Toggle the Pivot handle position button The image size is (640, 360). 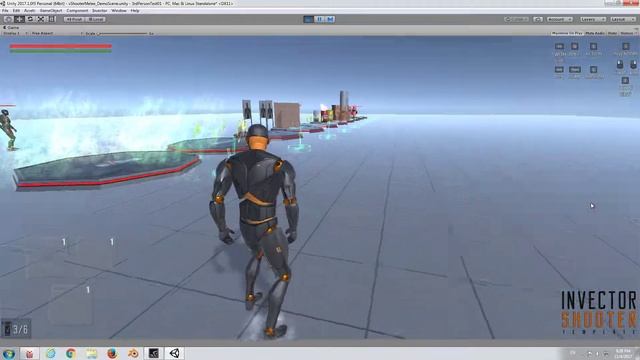point(74,19)
